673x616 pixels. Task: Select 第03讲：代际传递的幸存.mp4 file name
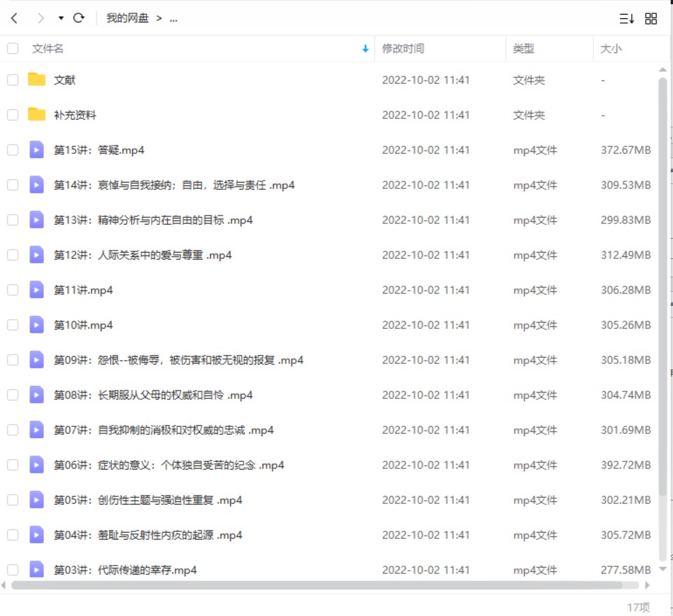(x=125, y=570)
